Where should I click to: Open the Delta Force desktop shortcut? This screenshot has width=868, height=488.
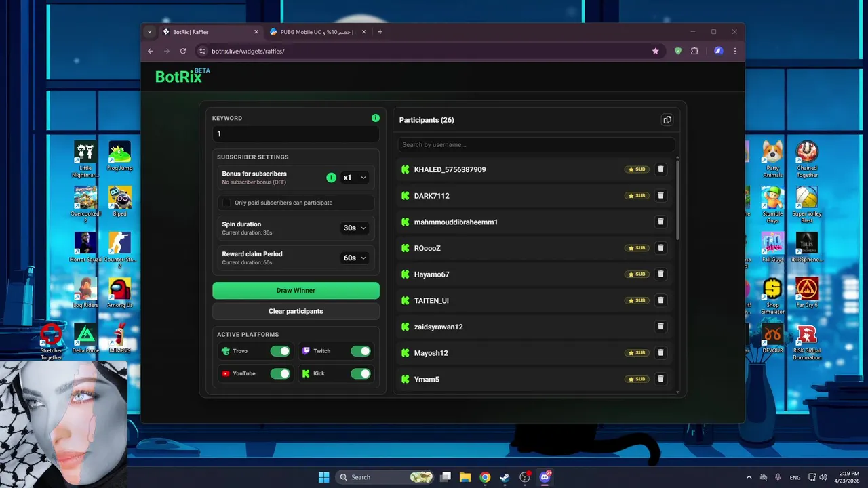(x=85, y=338)
